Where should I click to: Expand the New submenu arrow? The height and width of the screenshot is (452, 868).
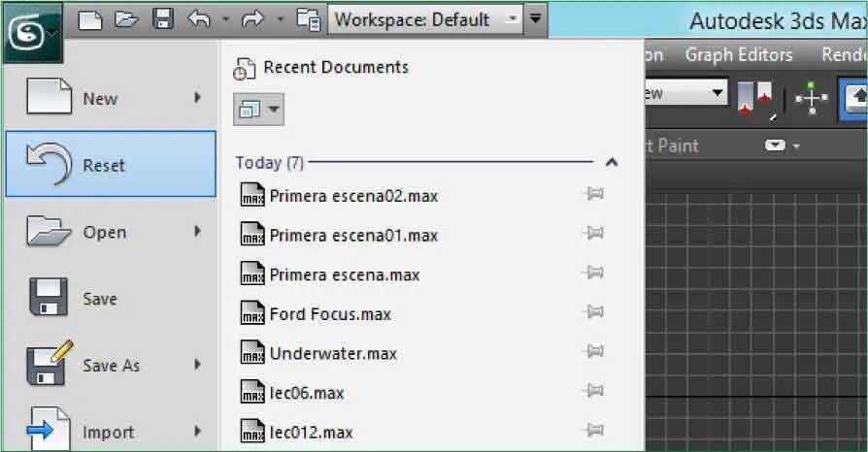pyautogui.click(x=197, y=98)
